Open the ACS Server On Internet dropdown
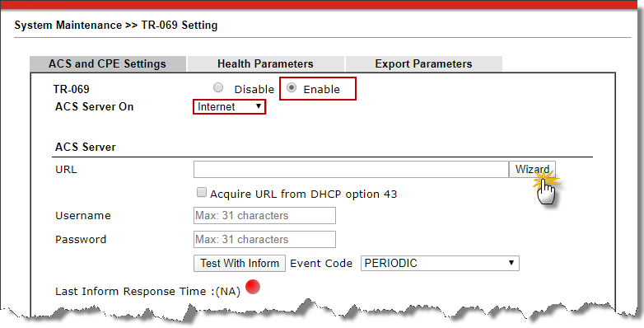This screenshot has height=328, width=644. tap(229, 107)
